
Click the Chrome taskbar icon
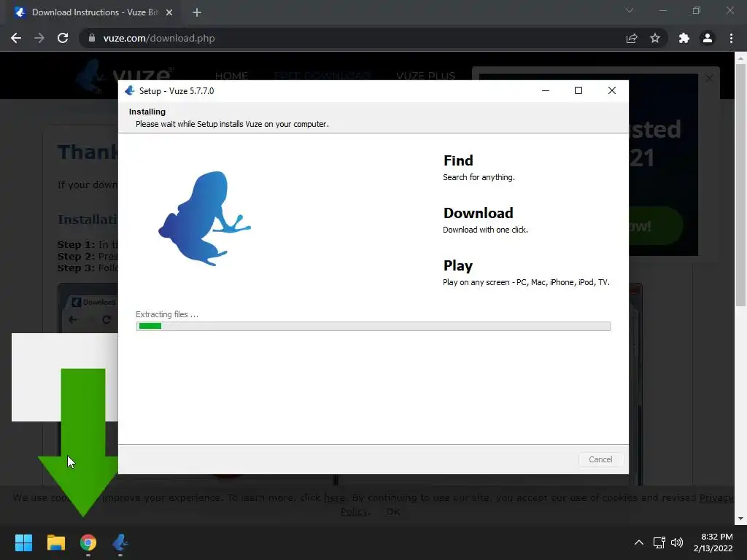pos(88,542)
